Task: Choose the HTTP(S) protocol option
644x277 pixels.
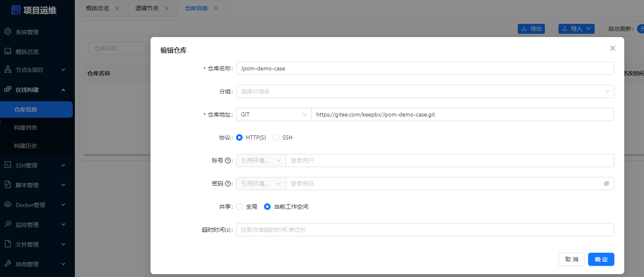Action: 239,137
